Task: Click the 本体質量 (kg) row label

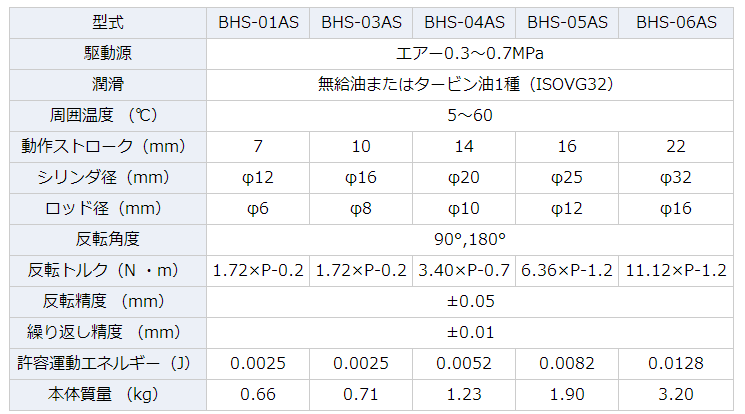Action: 108,395
